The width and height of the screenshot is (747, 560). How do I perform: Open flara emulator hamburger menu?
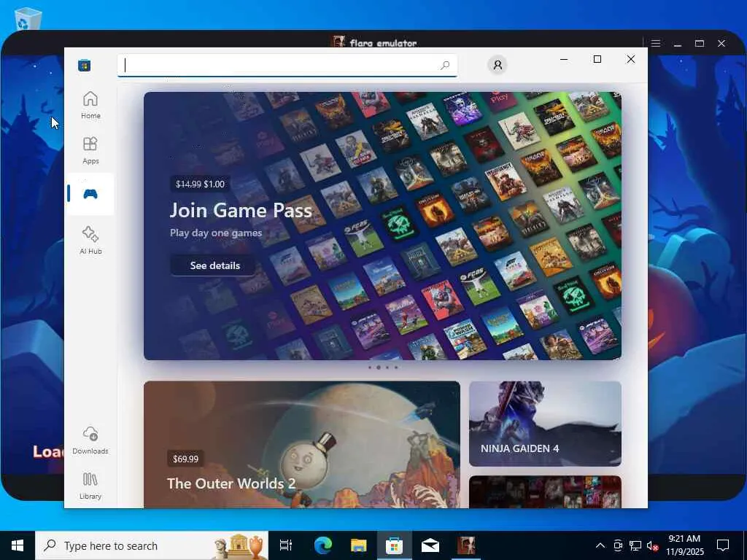coord(656,43)
